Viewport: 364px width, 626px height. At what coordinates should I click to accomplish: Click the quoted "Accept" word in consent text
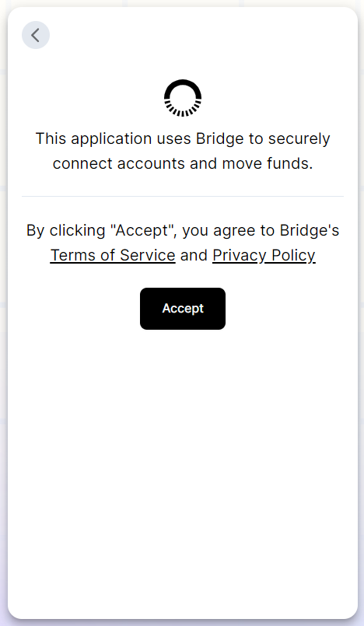(142, 230)
